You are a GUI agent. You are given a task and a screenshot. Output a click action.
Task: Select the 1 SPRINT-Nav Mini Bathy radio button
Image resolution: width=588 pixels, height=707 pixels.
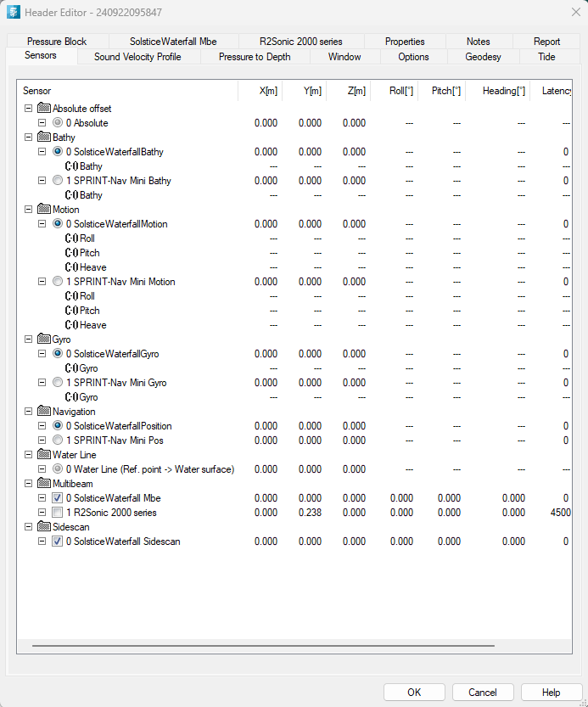tap(57, 180)
